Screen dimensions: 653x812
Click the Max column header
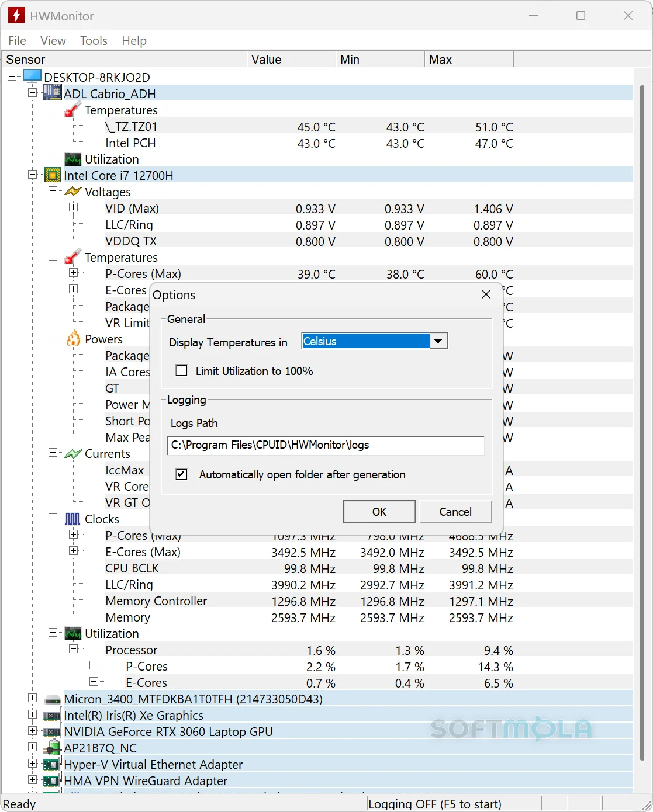point(469,60)
